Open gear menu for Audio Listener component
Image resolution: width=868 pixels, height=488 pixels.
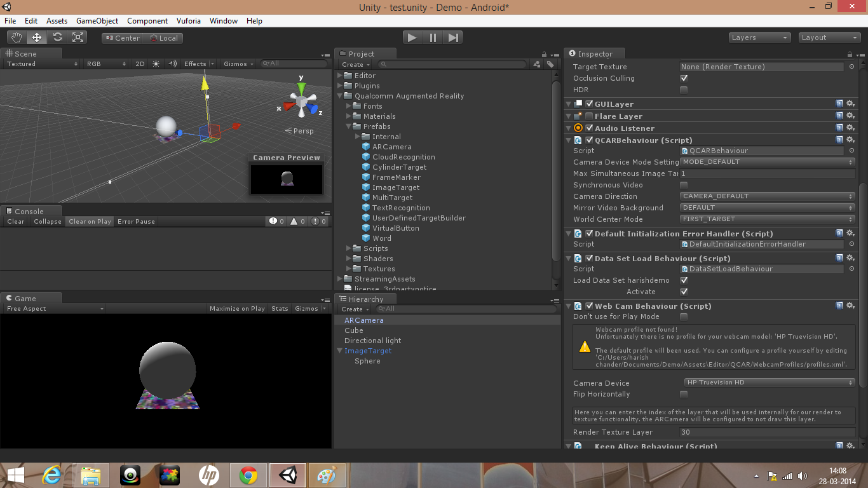pyautogui.click(x=850, y=128)
